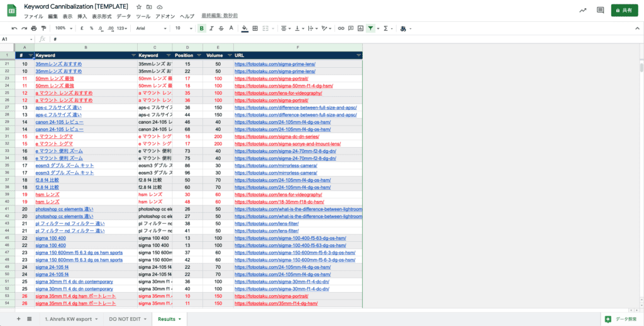
Task: Open the functions sigma icon
Action: pyautogui.click(x=386, y=28)
